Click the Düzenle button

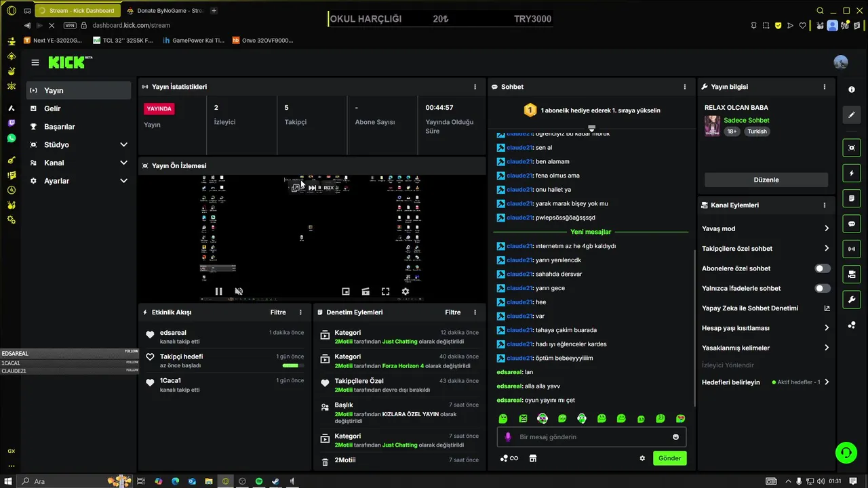point(766,180)
